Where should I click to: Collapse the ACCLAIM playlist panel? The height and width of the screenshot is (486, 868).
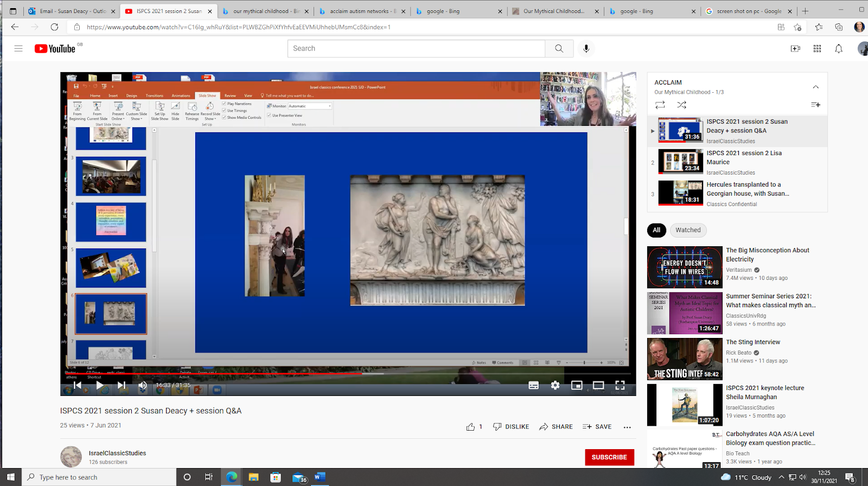[x=815, y=87]
